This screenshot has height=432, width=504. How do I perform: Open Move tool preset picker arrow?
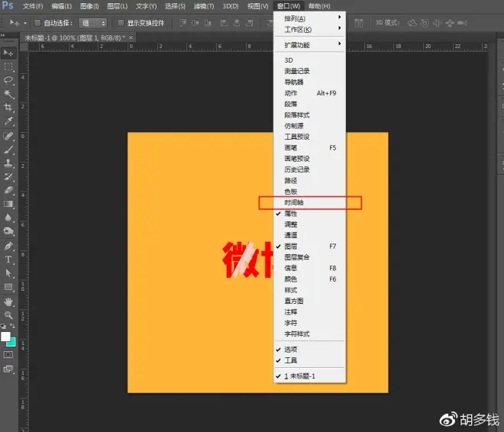[x=25, y=23]
